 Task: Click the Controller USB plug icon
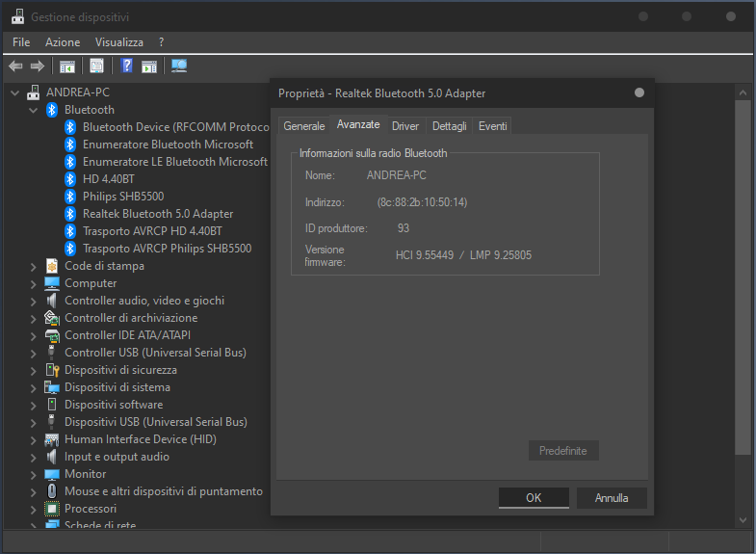click(51, 353)
